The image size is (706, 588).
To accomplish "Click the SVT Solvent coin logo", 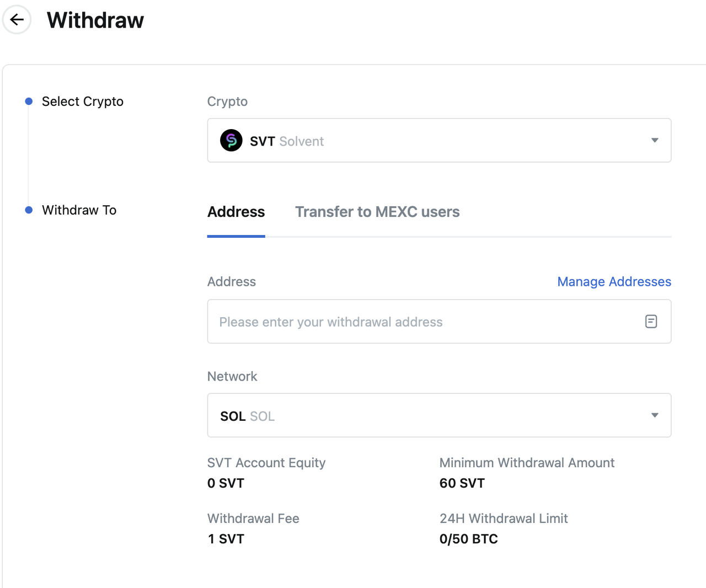I will point(231,141).
